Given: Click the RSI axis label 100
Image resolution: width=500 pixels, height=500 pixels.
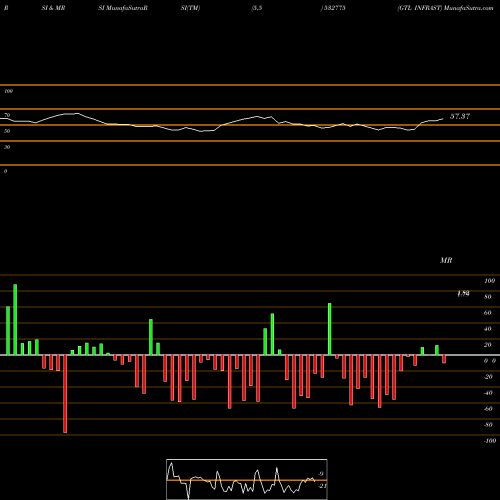Looking at the screenshot, I should 8,91.
